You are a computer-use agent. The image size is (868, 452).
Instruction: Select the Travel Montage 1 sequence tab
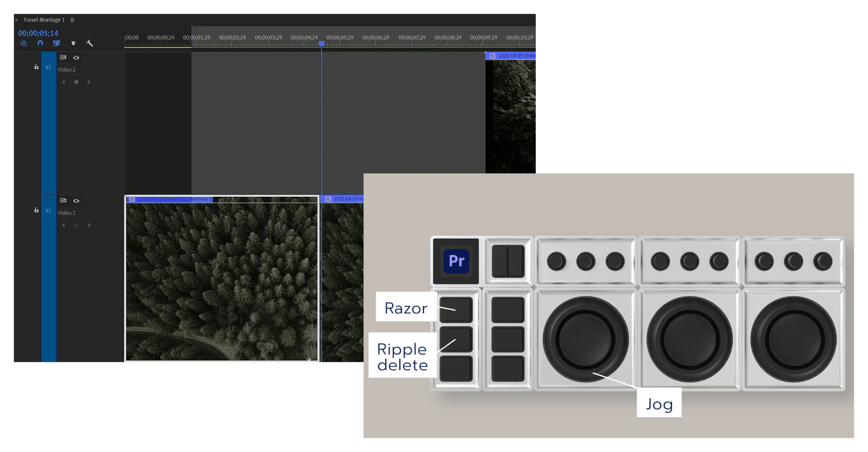click(x=44, y=19)
